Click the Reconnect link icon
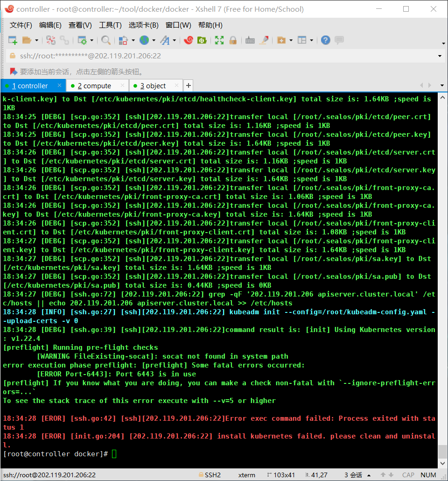The width and height of the screenshot is (448, 481). pos(64,40)
